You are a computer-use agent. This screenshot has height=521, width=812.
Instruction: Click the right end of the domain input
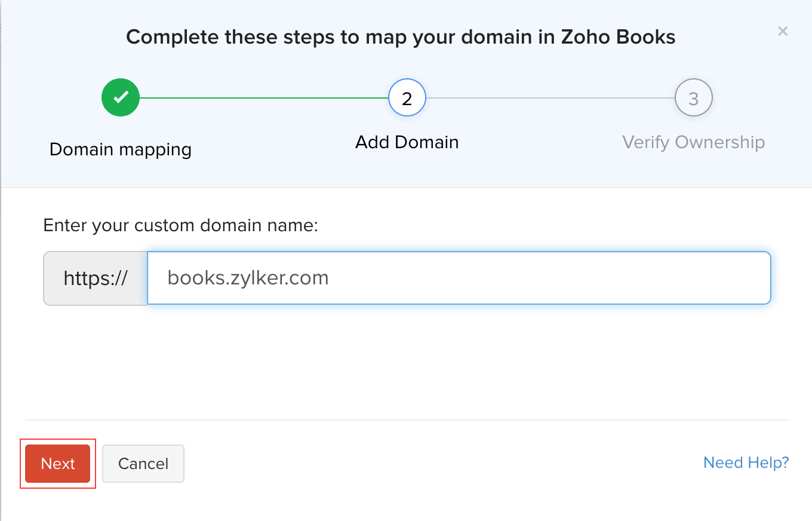(x=752, y=278)
